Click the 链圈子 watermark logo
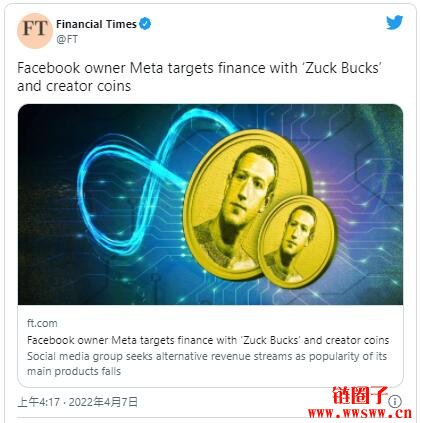Viewport: 421px width, 423px height. [360, 395]
